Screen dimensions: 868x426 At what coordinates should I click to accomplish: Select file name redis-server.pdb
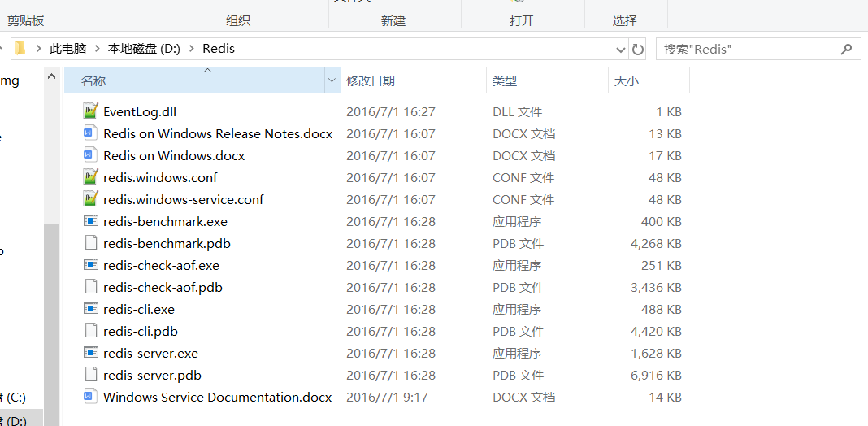152,375
